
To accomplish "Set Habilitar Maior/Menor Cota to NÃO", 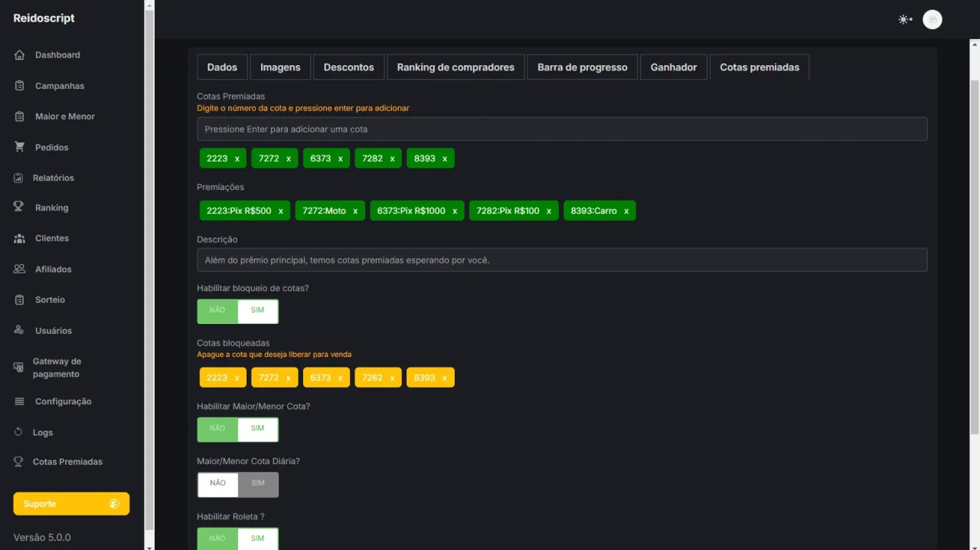I will point(217,429).
